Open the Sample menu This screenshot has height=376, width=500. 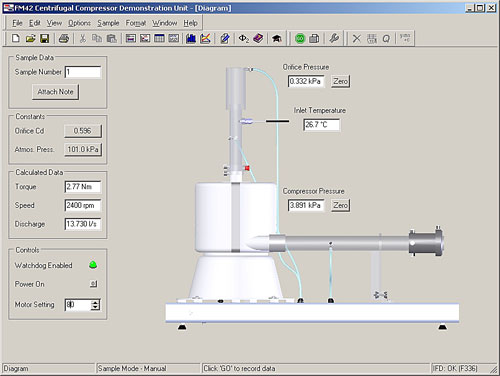(x=108, y=23)
